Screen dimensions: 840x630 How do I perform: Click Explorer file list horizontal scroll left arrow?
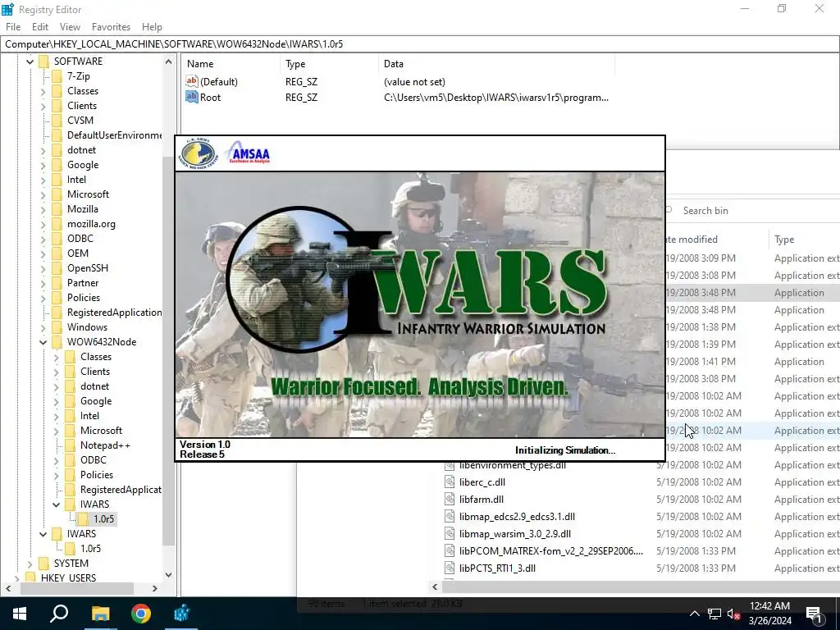pos(435,587)
